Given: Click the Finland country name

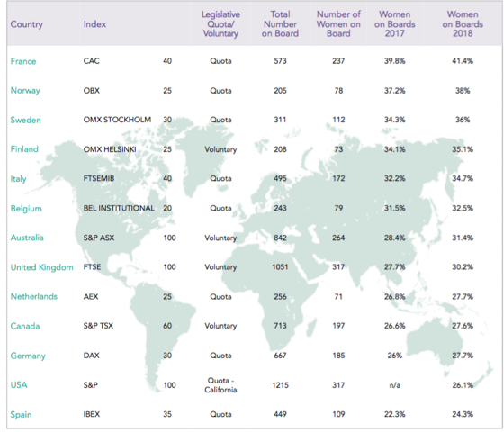Looking at the screenshot, I should pyautogui.click(x=24, y=149).
